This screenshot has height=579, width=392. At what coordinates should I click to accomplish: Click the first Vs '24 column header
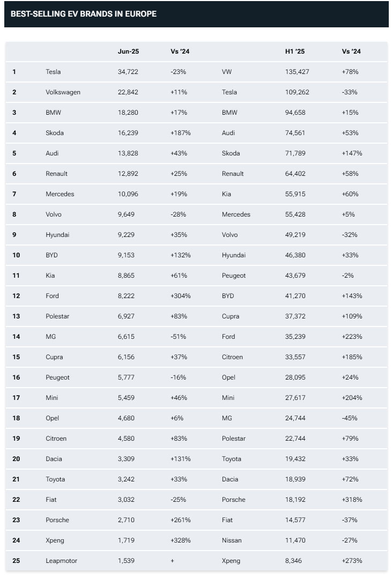180,51
